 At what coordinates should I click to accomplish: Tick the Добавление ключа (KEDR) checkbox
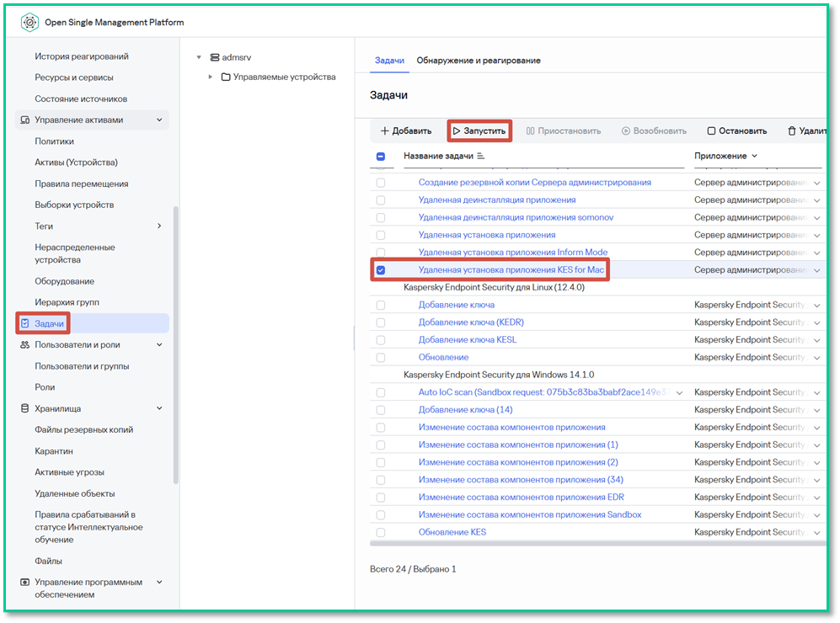click(x=381, y=322)
